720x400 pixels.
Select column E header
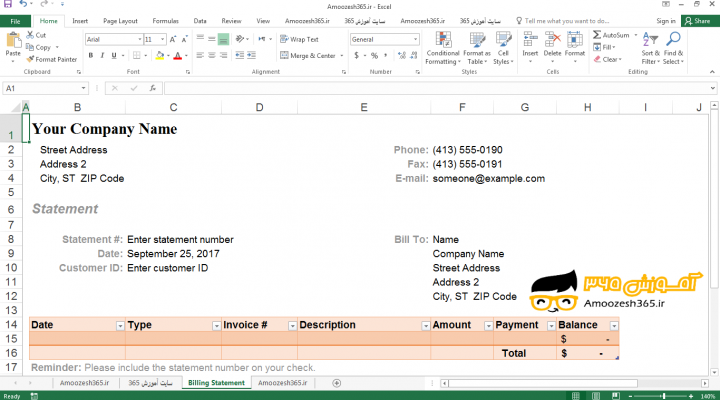(x=364, y=107)
